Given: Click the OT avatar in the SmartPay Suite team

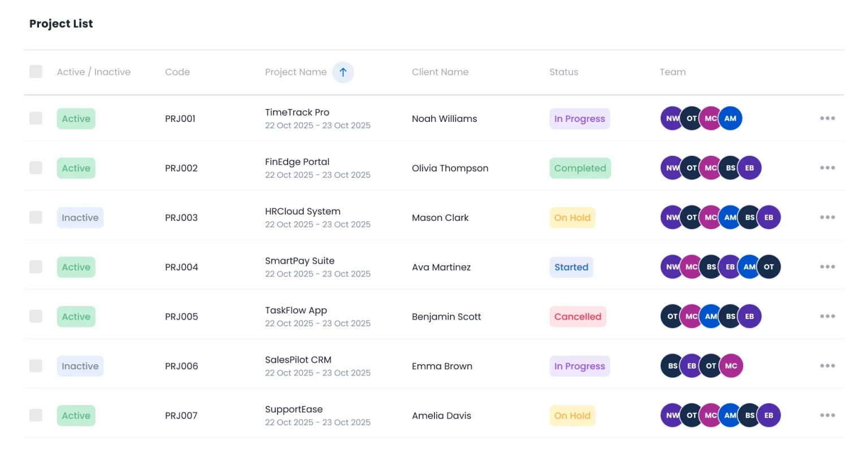Looking at the screenshot, I should [769, 267].
